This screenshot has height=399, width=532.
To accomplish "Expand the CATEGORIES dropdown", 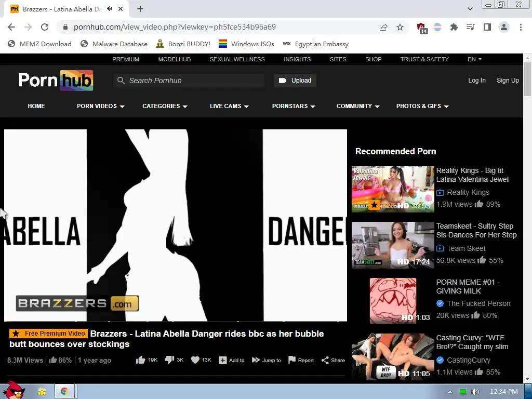I will tap(165, 106).
